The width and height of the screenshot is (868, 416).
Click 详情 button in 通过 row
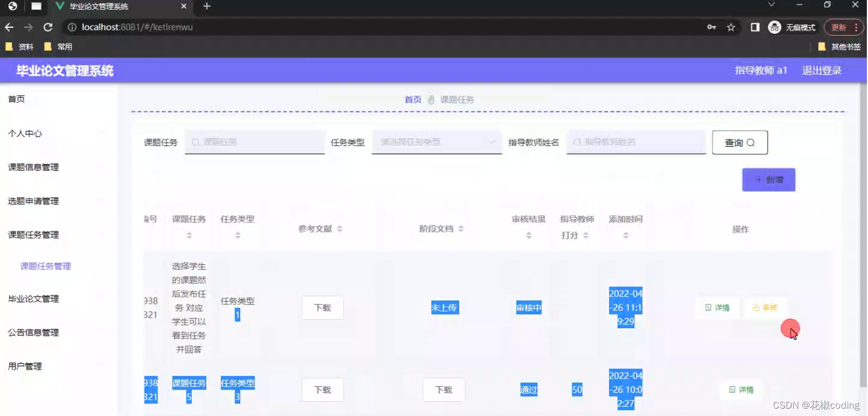click(741, 390)
